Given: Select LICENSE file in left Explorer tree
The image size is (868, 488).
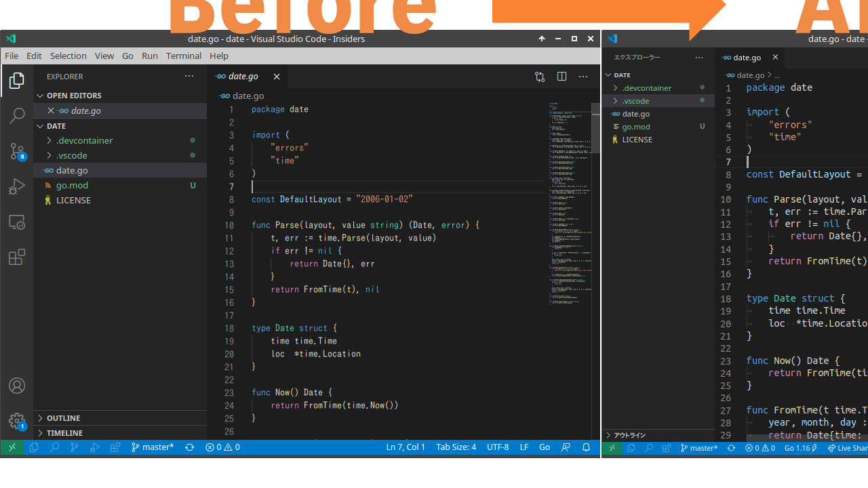Looking at the screenshot, I should pos(120,200).
